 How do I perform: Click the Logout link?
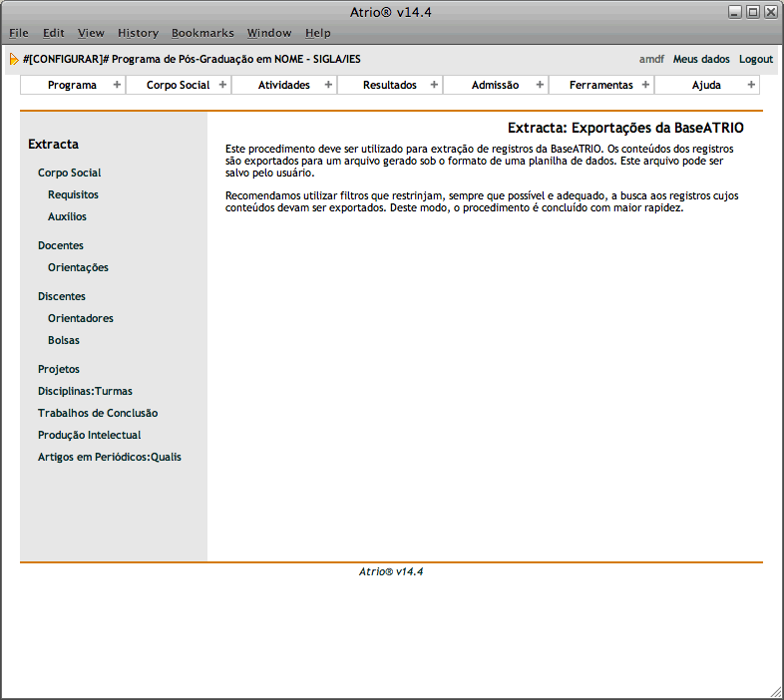(x=755, y=59)
